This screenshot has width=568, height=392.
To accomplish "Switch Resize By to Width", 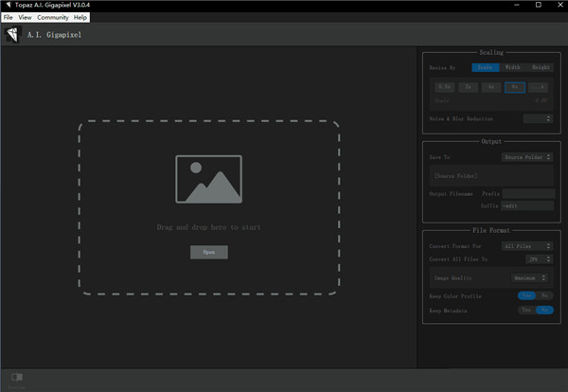I will pyautogui.click(x=512, y=67).
